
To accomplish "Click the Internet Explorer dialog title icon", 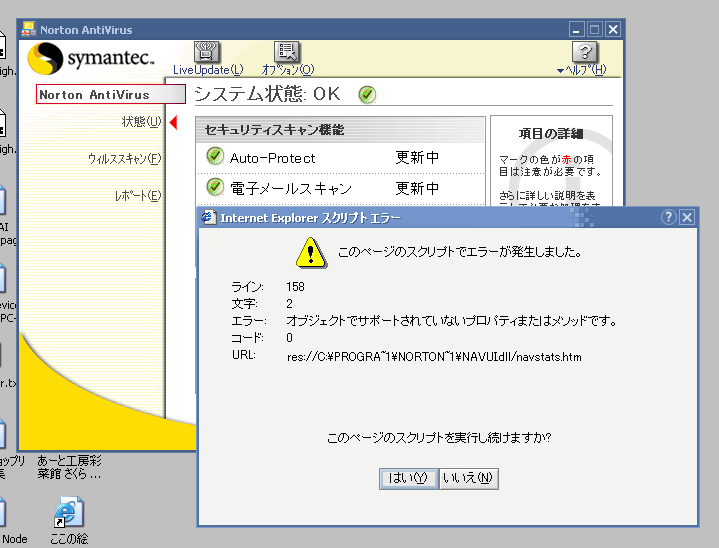I will click(209, 217).
